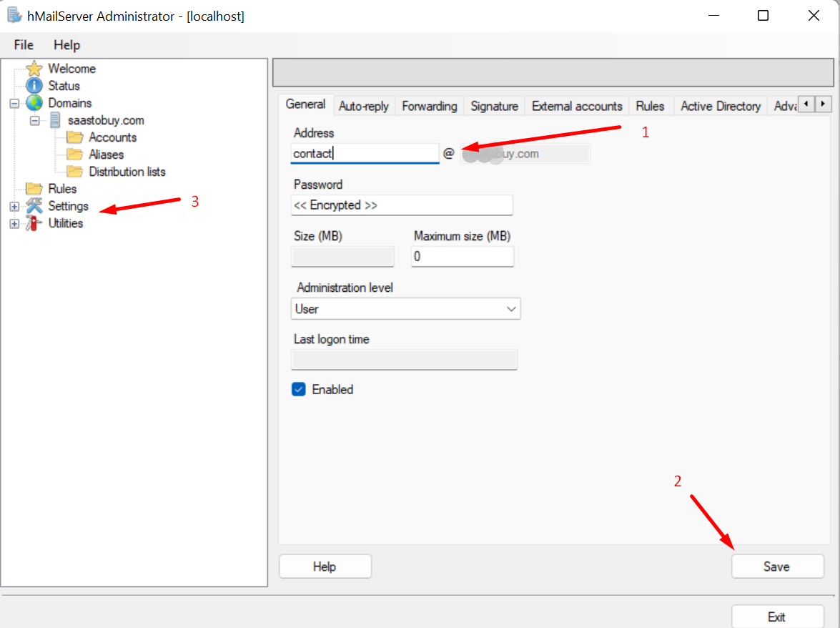Screen dimensions: 840x628
Task: Open the Administration level dropdown
Action: (510, 308)
